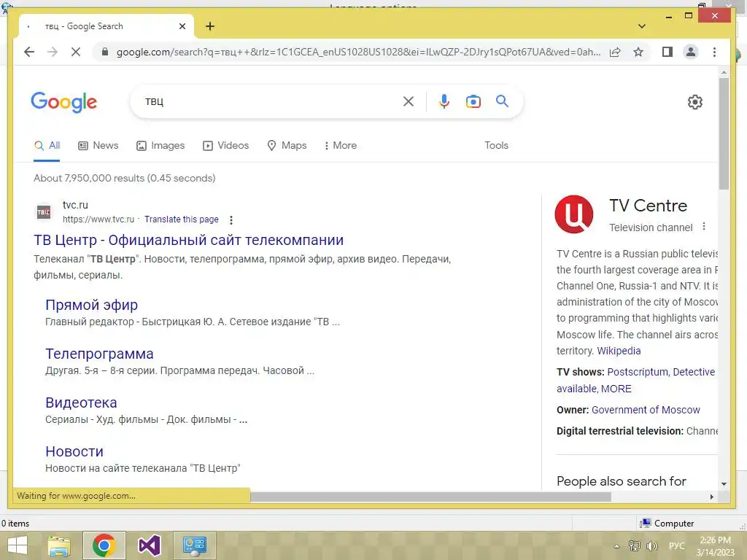Open Google quick settings gear
This screenshot has height=560, width=747.
pyautogui.click(x=695, y=102)
